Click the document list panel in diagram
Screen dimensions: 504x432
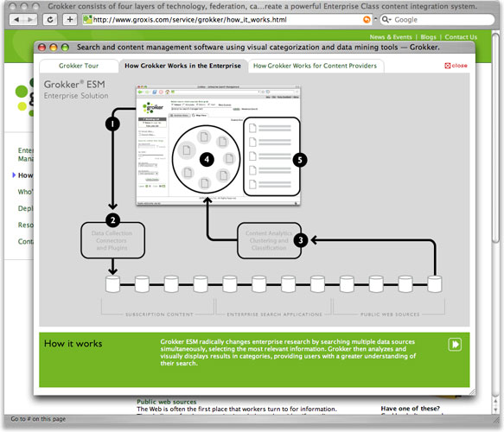272,156
